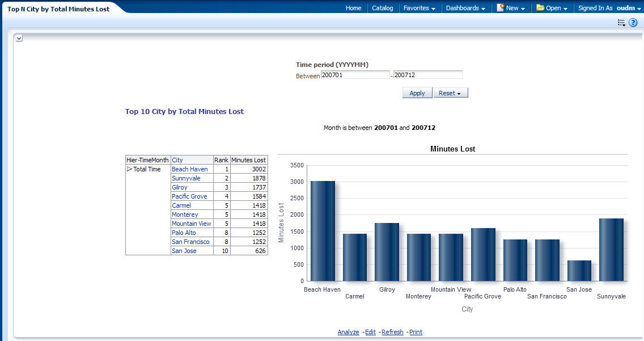The width and height of the screenshot is (644, 341).
Task: Open Palo Alto city link in table
Action: 184,232
